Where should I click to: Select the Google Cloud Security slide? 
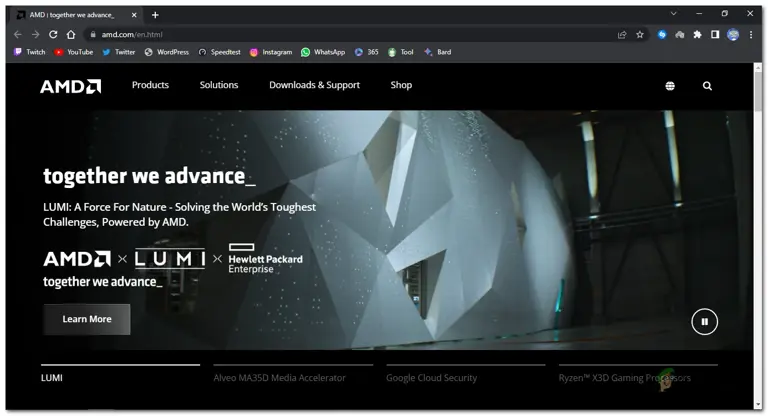[431, 378]
